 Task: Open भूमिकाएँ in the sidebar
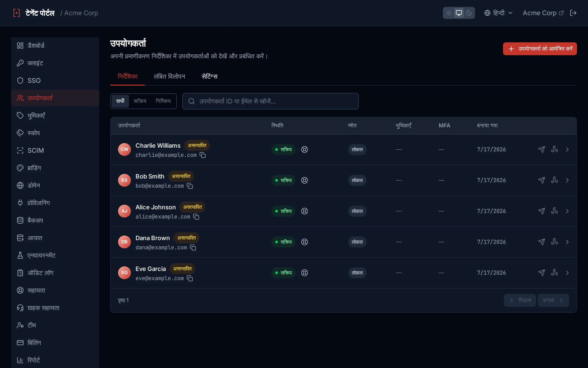click(x=55, y=115)
